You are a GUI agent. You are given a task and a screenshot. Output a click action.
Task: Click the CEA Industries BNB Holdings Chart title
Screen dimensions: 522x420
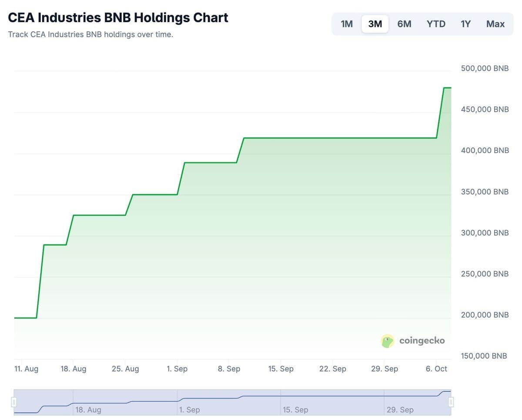click(x=118, y=18)
